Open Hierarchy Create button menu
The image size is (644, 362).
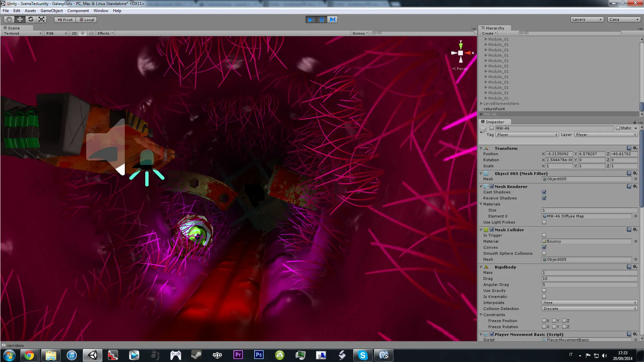[x=489, y=33]
